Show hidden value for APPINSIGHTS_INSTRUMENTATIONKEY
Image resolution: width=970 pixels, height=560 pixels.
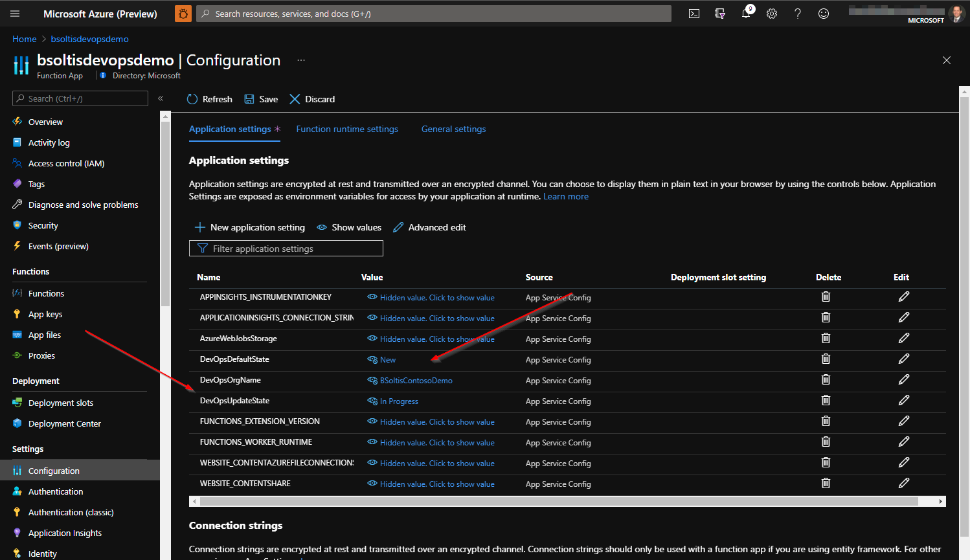[436, 298]
